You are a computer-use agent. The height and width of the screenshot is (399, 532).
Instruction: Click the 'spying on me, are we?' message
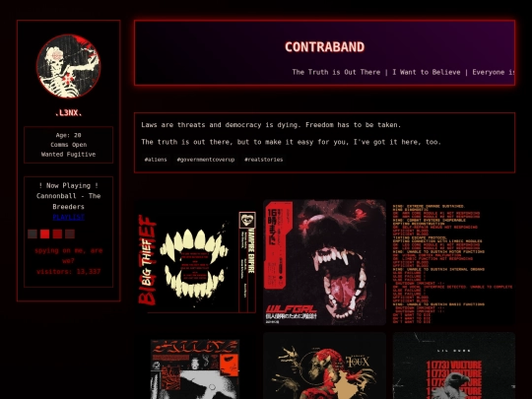pyautogui.click(x=69, y=256)
